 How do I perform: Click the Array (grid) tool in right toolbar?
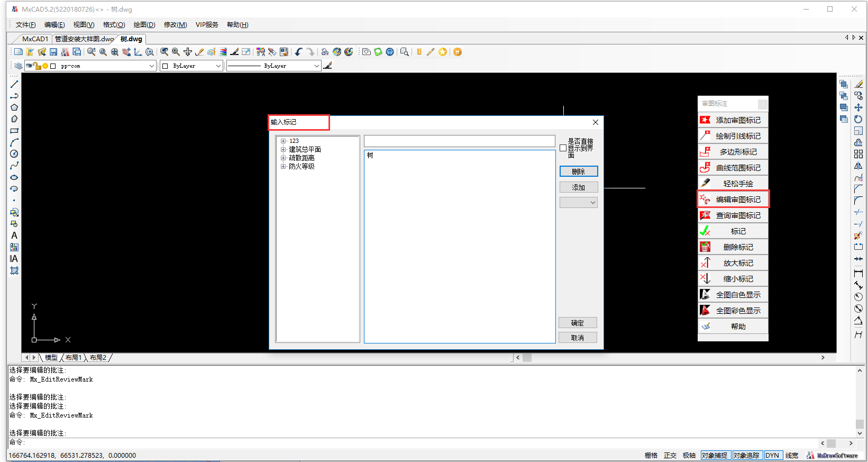click(858, 154)
